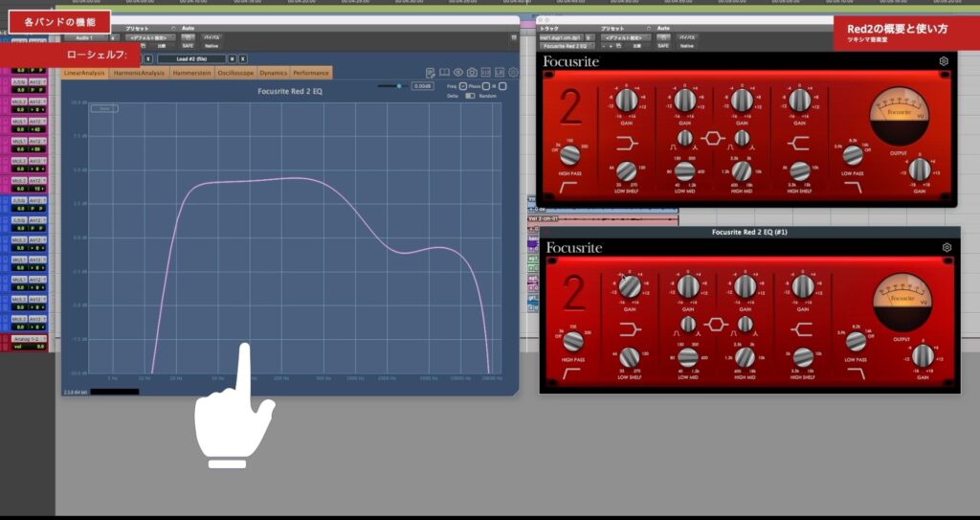Click バイパス in Focusrite plugin header

687,37
